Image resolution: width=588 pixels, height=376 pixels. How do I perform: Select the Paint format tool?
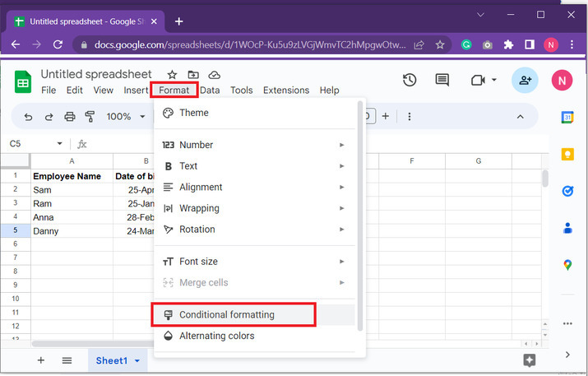(x=90, y=117)
